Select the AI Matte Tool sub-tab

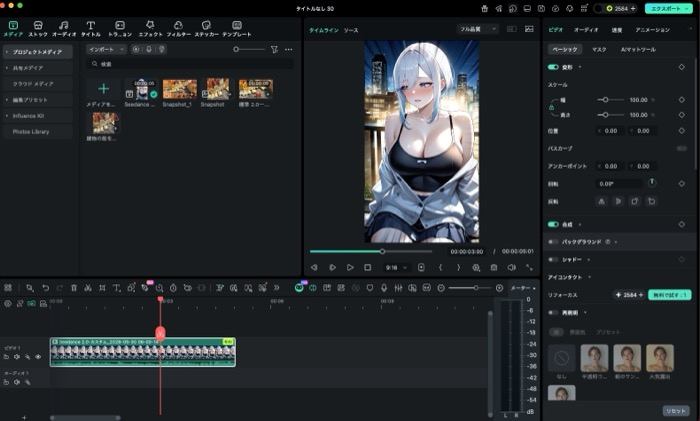(x=638, y=50)
